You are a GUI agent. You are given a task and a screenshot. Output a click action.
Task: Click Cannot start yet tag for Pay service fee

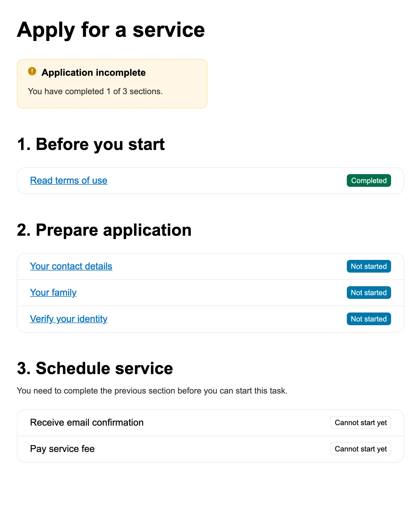point(361,449)
